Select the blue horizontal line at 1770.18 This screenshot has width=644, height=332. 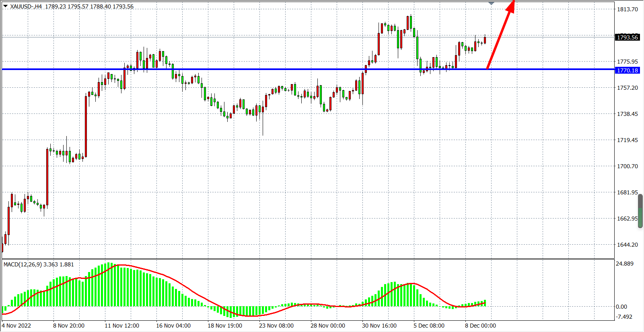(x=241, y=69)
